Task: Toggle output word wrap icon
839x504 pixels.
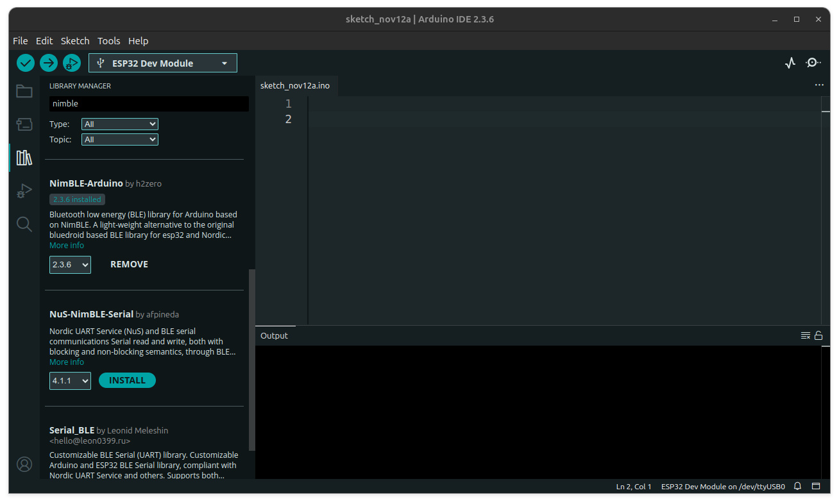Action: tap(806, 335)
